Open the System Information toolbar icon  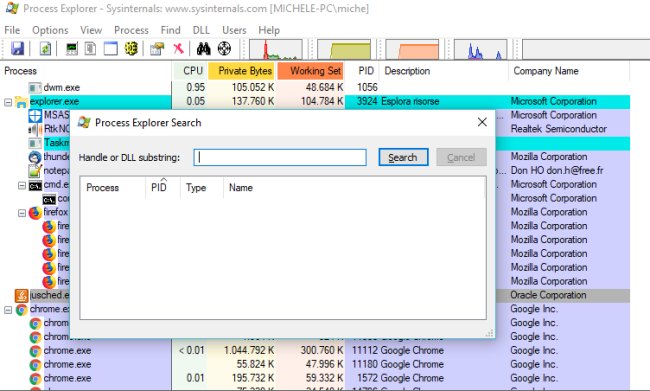(72, 49)
